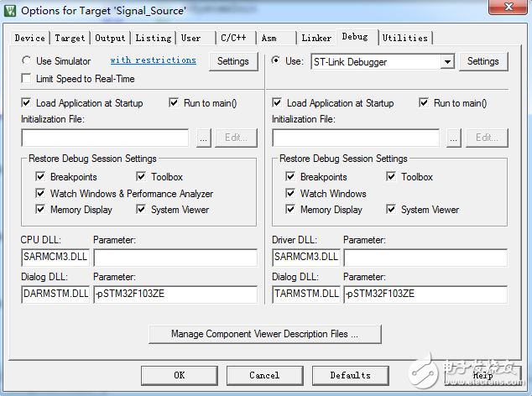Screen dimensions: 532x396
Task: Open the 'with restrictions' link
Action: (153, 60)
